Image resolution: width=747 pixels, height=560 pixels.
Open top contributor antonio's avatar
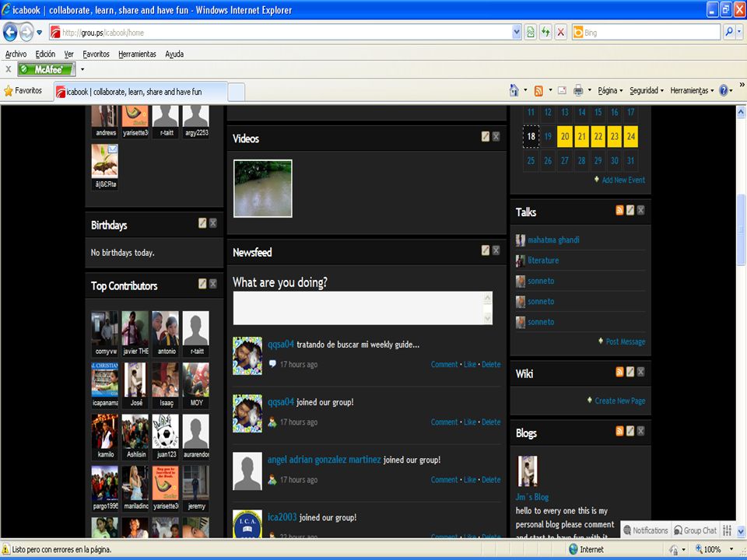pos(165,328)
